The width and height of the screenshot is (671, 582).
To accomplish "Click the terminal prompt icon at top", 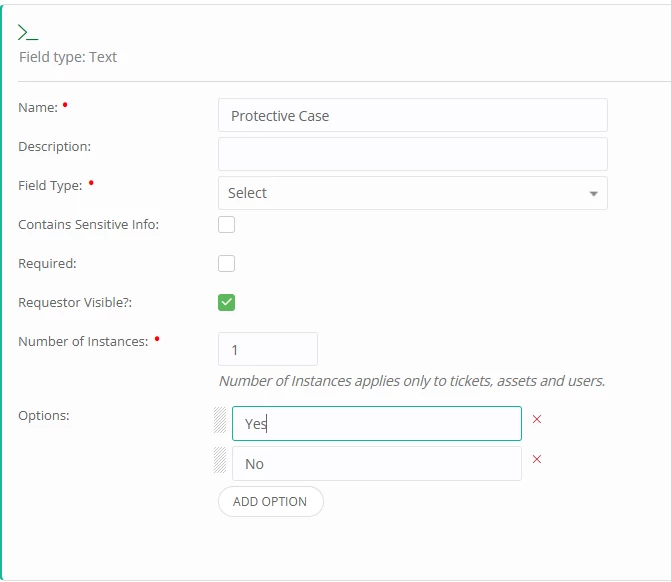I will pyautogui.click(x=28, y=32).
